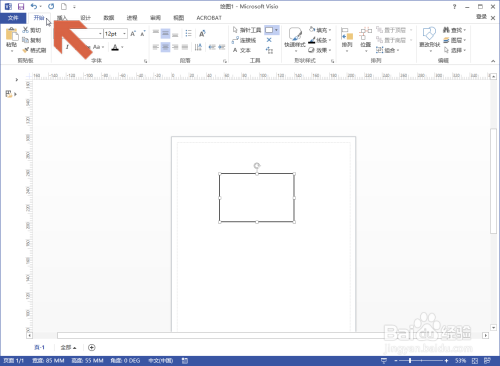Open the 选择 (Select) menu
Image resolution: width=500 pixels, height=366 pixels.
(454, 50)
